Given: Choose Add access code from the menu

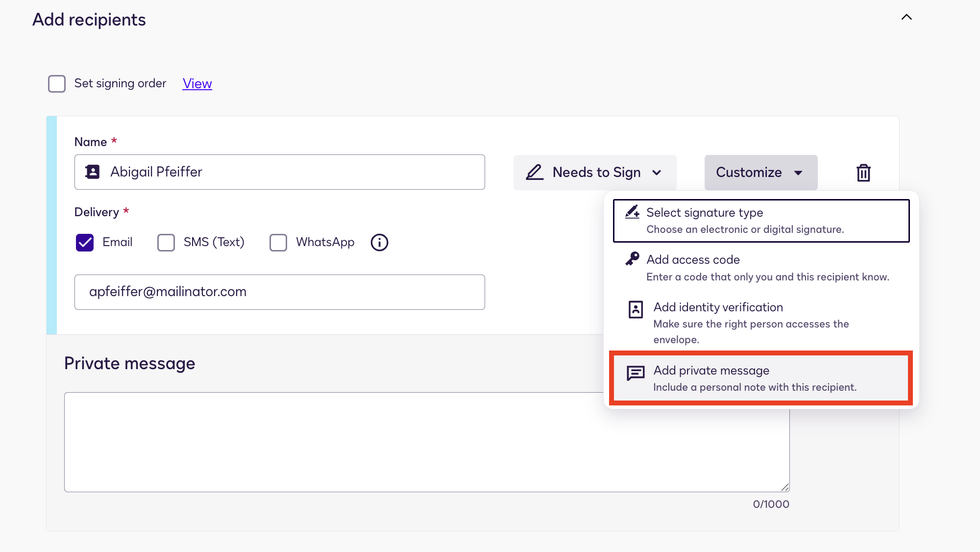Looking at the screenshot, I should point(761,268).
